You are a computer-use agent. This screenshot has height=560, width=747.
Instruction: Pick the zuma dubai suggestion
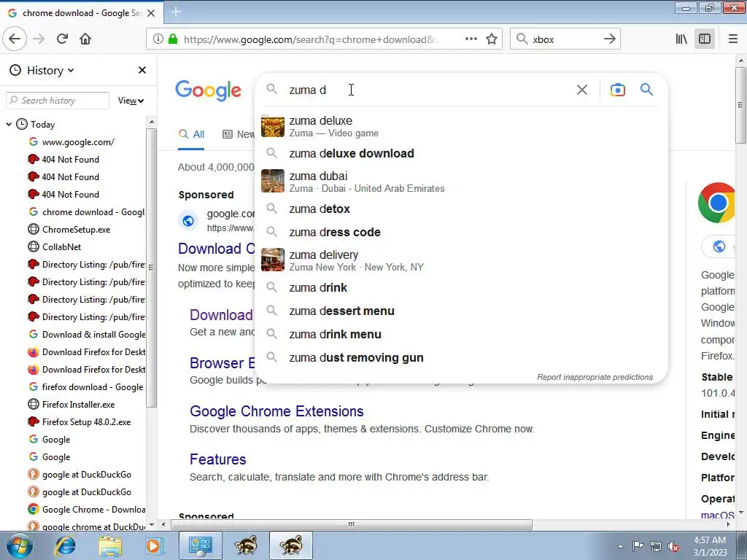461,182
